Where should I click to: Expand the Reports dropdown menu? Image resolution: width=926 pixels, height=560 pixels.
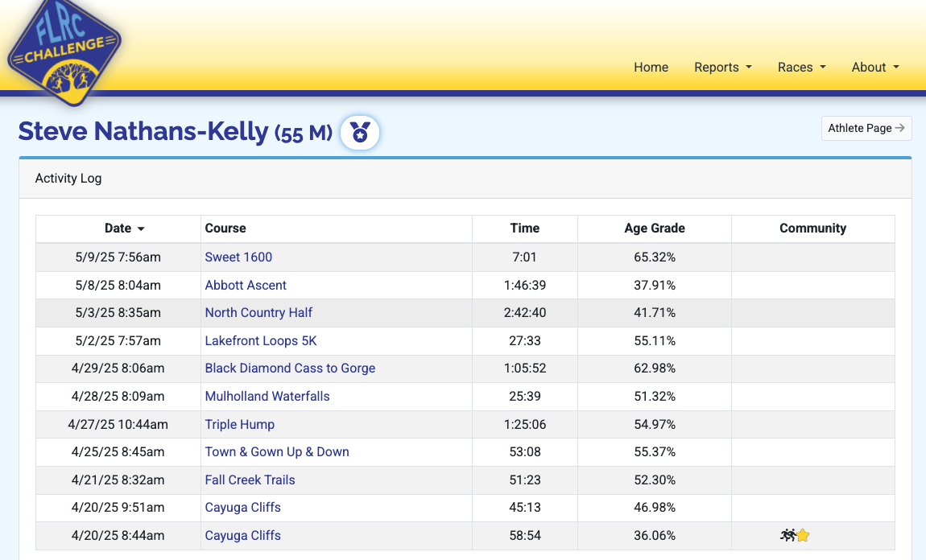pos(723,68)
